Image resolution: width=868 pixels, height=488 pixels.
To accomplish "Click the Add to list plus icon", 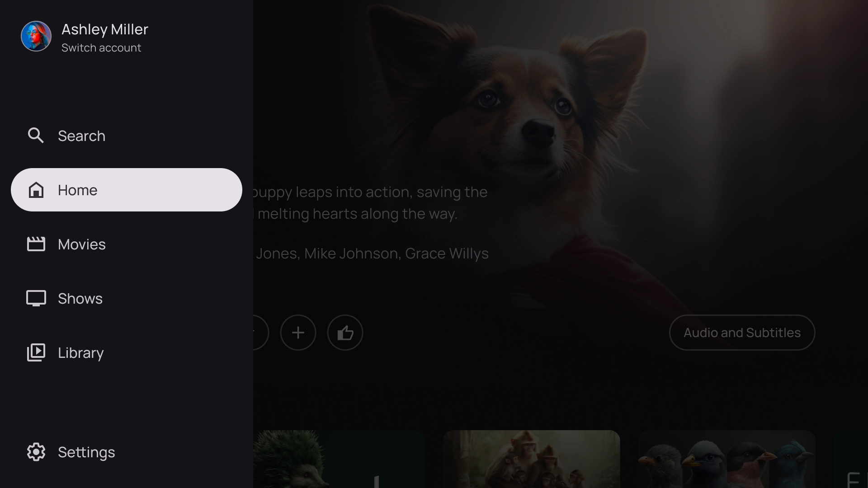I will (298, 333).
